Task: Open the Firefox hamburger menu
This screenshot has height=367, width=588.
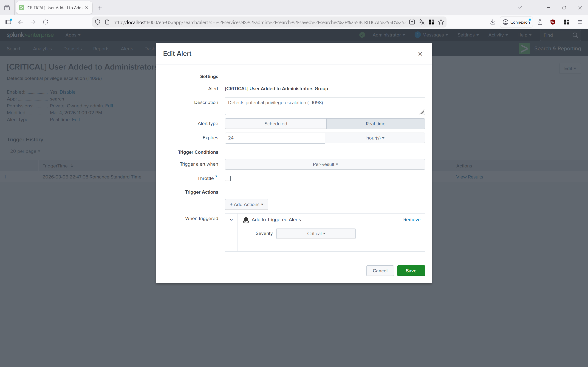Action: point(580,22)
